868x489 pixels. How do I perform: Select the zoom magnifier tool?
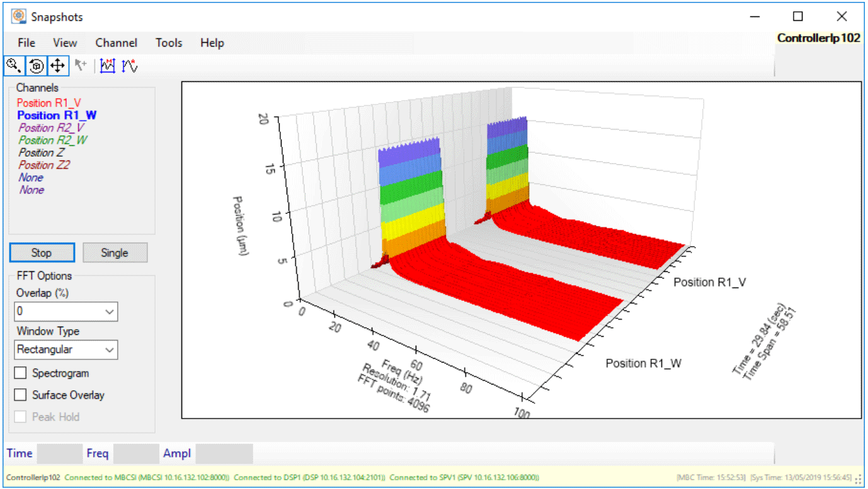point(14,65)
